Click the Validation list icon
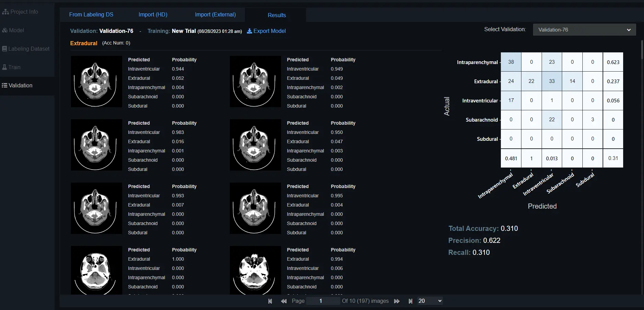 tap(4, 85)
